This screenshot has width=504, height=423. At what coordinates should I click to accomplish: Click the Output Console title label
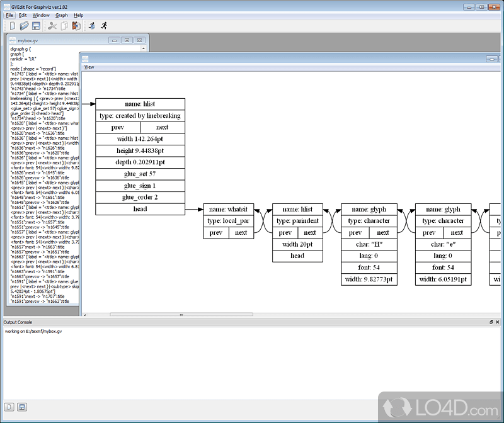click(x=18, y=322)
